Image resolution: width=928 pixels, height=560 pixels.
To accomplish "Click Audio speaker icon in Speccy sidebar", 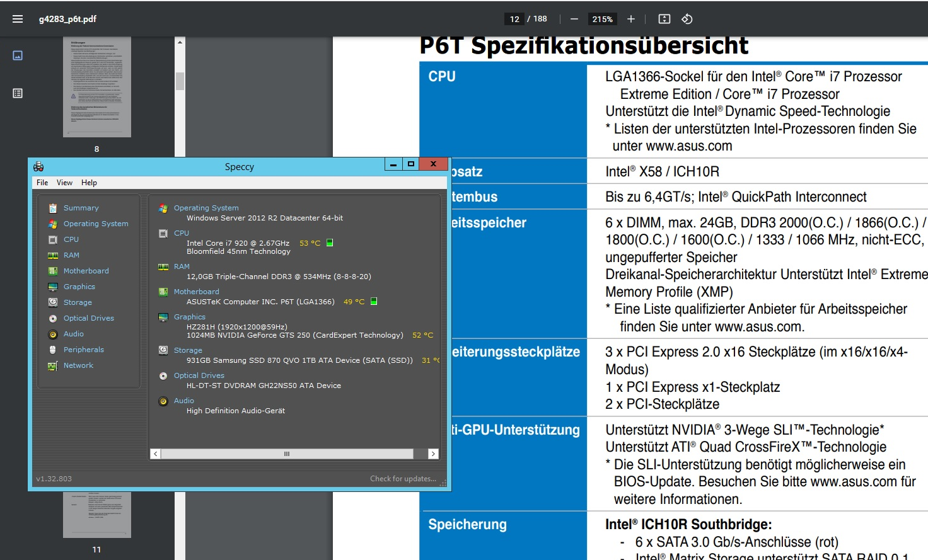I will 53,334.
